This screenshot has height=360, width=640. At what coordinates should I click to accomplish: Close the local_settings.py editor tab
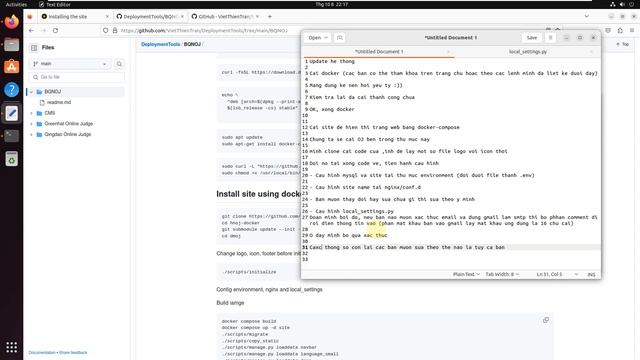(591, 52)
